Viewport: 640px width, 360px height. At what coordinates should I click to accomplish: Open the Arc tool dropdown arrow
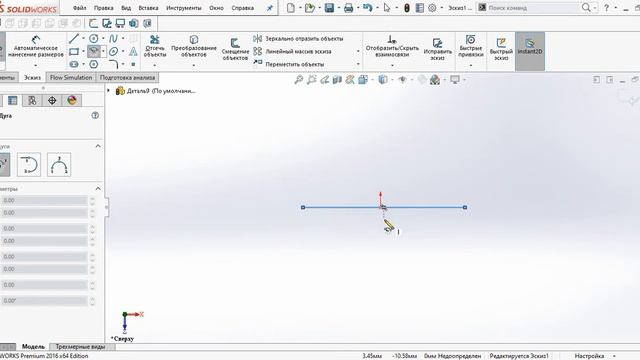pyautogui.click(x=103, y=51)
